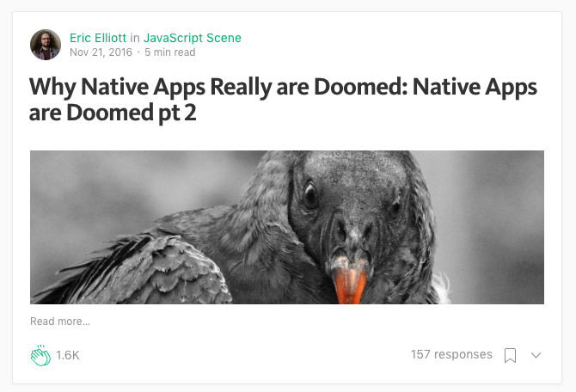576x392 pixels.
Task: Expand the chevron menu next to bookmark
Action: coord(536,355)
